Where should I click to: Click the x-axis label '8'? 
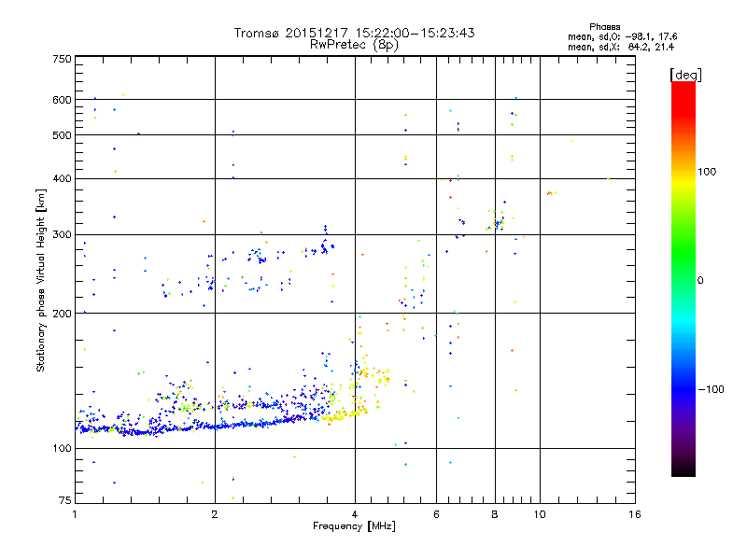click(x=495, y=514)
